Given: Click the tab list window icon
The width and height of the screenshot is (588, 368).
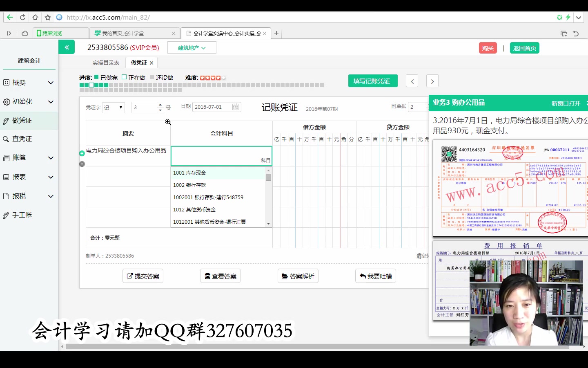Looking at the screenshot, I should coord(564,34).
